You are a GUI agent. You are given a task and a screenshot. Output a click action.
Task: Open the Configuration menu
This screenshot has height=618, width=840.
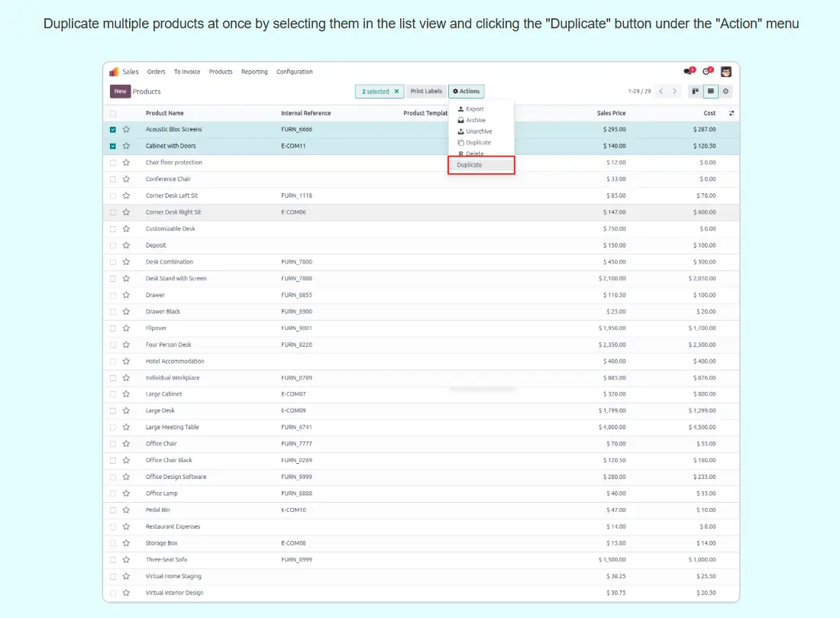[294, 72]
